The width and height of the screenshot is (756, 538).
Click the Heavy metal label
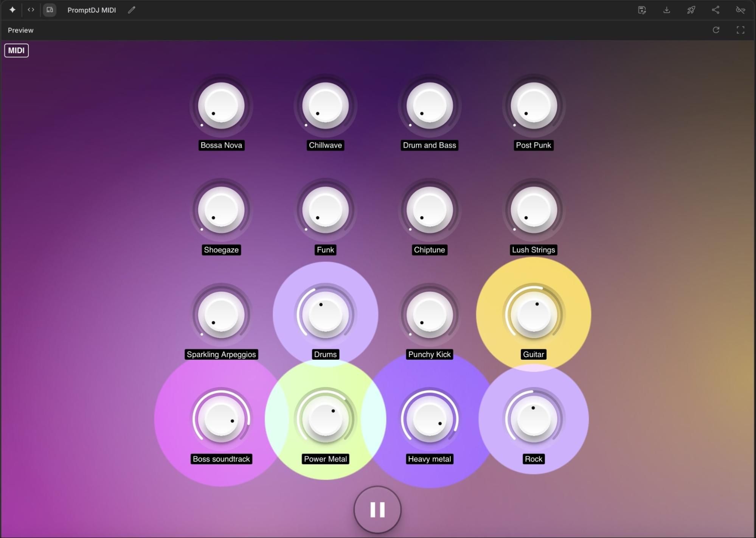click(x=429, y=459)
